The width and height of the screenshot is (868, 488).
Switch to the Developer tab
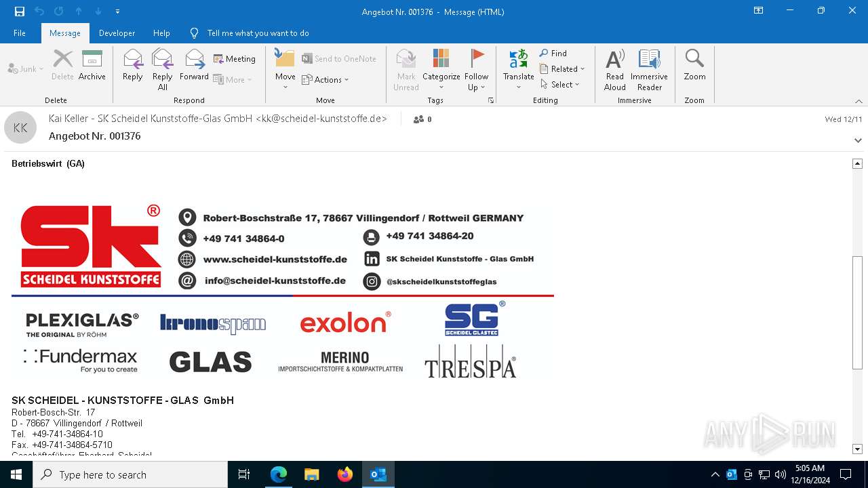(x=117, y=33)
